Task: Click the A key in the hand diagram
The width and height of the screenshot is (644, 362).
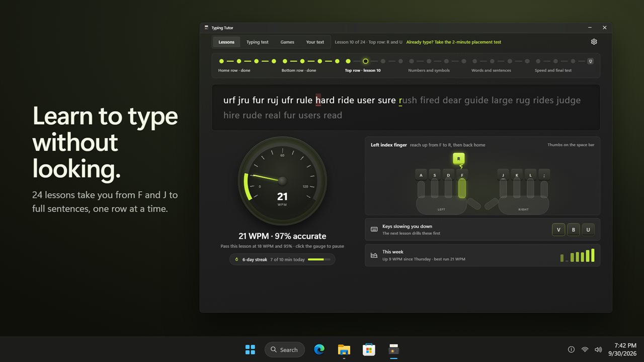Action: click(x=421, y=175)
